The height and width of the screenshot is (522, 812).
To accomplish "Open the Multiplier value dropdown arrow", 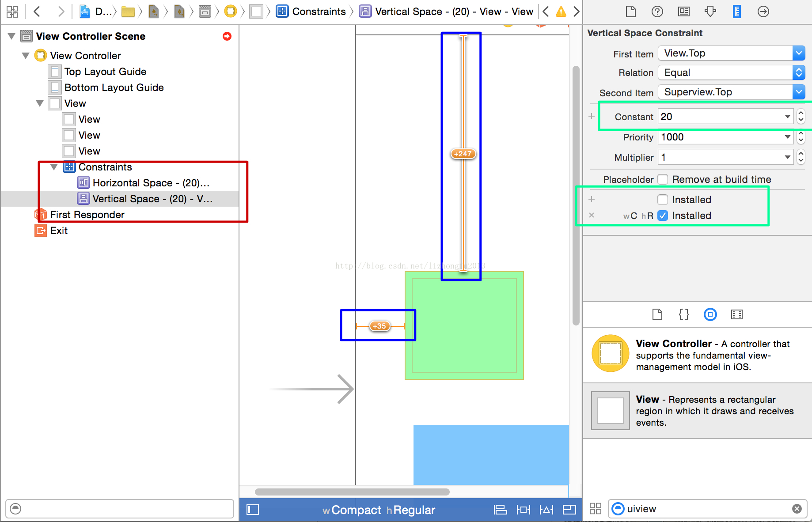I will pyautogui.click(x=787, y=157).
